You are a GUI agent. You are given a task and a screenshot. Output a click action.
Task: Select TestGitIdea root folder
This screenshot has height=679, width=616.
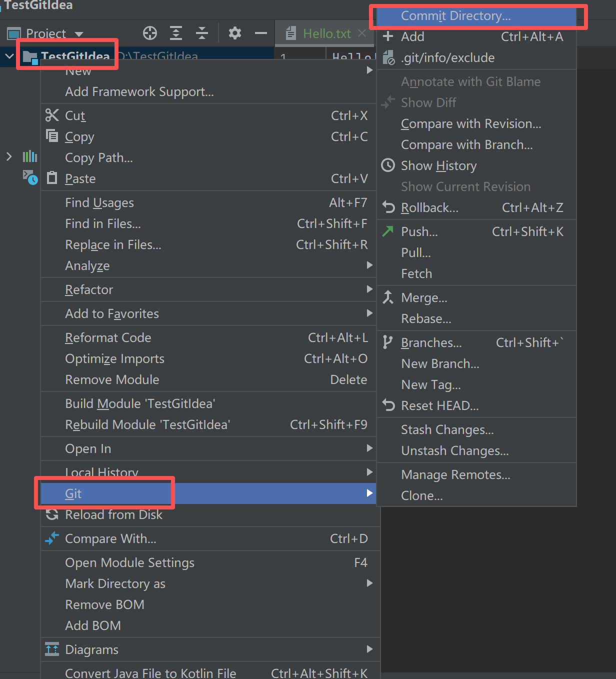(75, 56)
